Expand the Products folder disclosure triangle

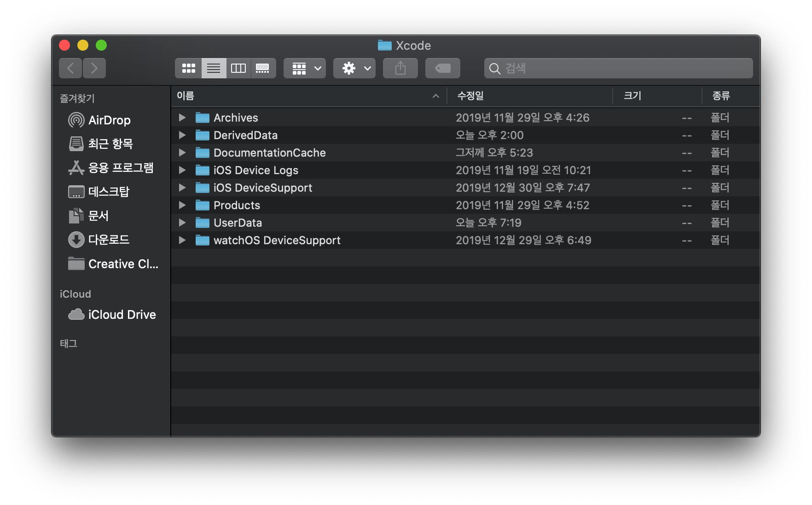(182, 205)
